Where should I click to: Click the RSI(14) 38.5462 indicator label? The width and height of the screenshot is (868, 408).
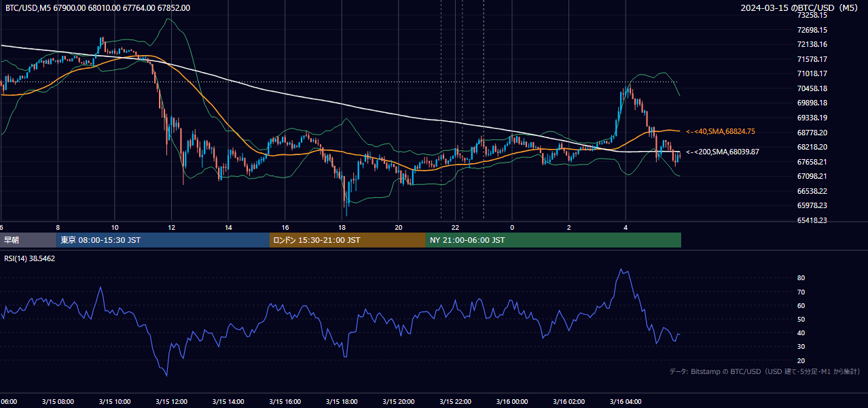click(30, 259)
